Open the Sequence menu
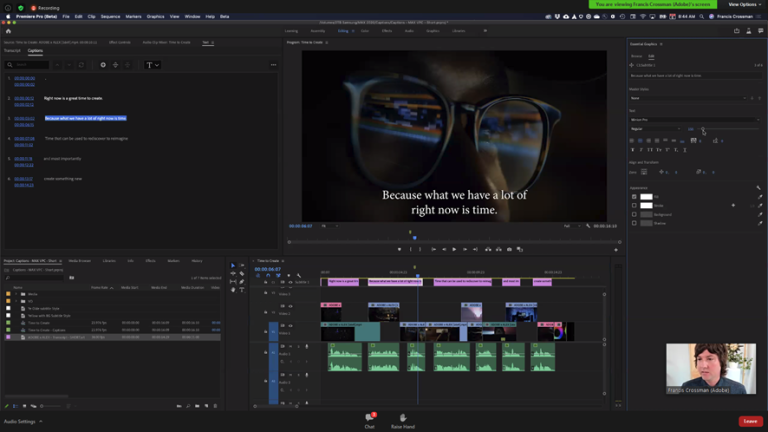 pyautogui.click(x=110, y=16)
